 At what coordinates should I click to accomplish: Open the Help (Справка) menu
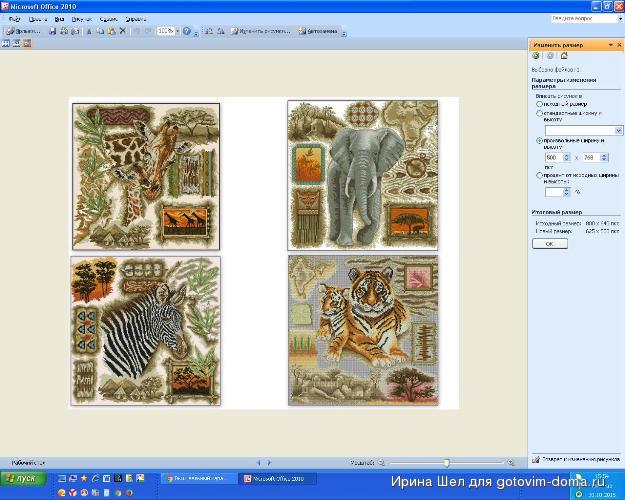[x=136, y=19]
